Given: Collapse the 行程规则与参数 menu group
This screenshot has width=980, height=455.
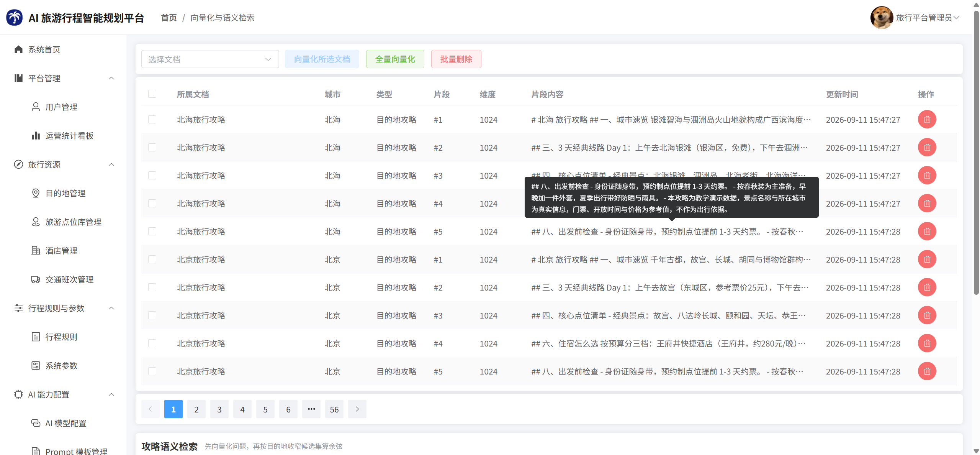Looking at the screenshot, I should pyautogui.click(x=111, y=308).
